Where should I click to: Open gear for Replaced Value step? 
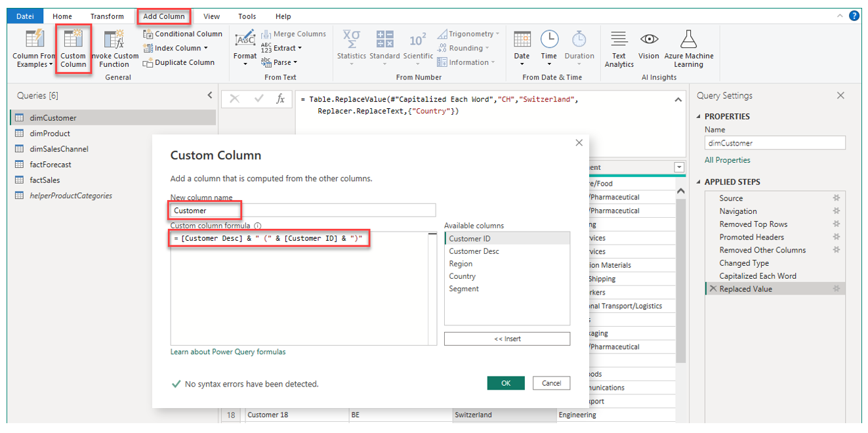pyautogui.click(x=836, y=289)
